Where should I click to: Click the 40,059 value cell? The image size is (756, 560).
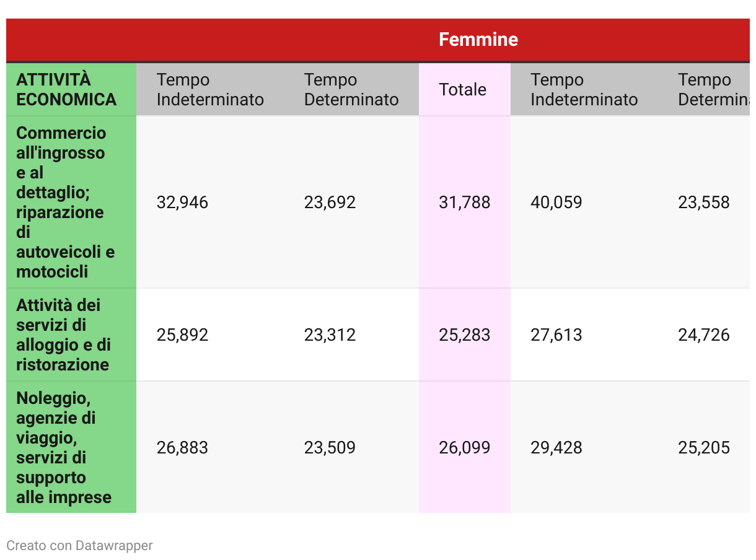coord(556,203)
